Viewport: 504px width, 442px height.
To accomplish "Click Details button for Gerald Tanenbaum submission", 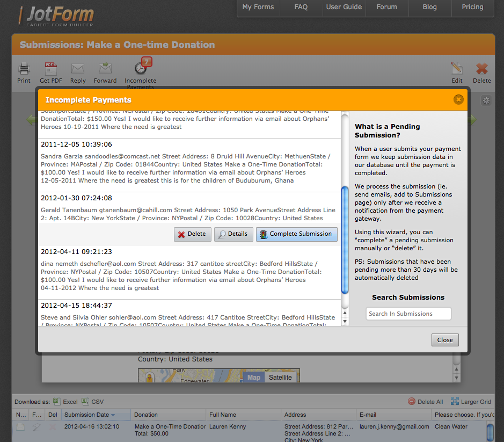I will point(233,234).
